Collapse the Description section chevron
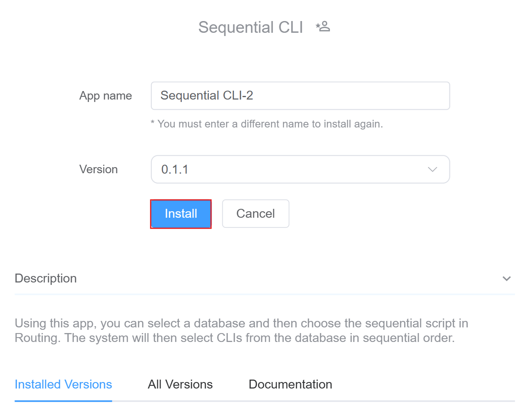The width and height of the screenshot is (532, 414). 506,278
